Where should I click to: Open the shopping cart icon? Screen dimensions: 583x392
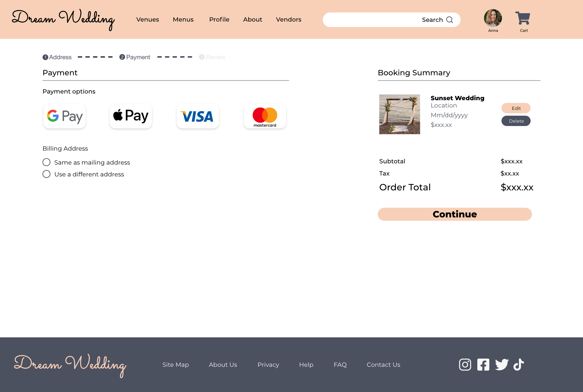click(x=523, y=19)
